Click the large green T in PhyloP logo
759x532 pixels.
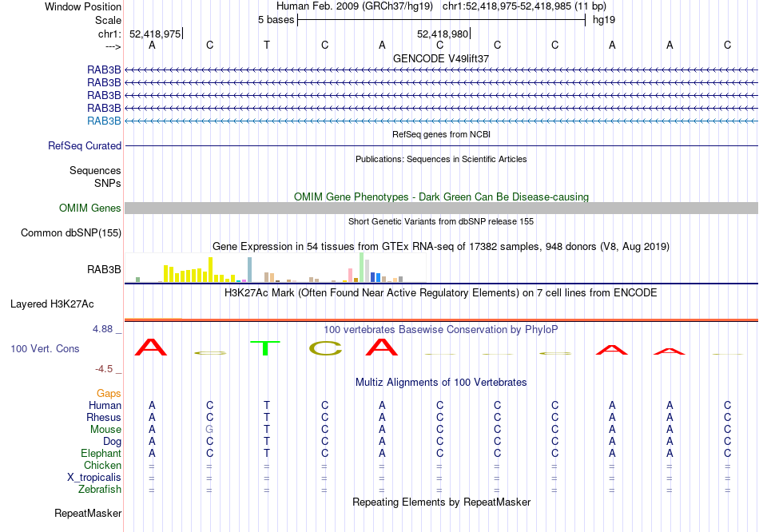(265, 347)
